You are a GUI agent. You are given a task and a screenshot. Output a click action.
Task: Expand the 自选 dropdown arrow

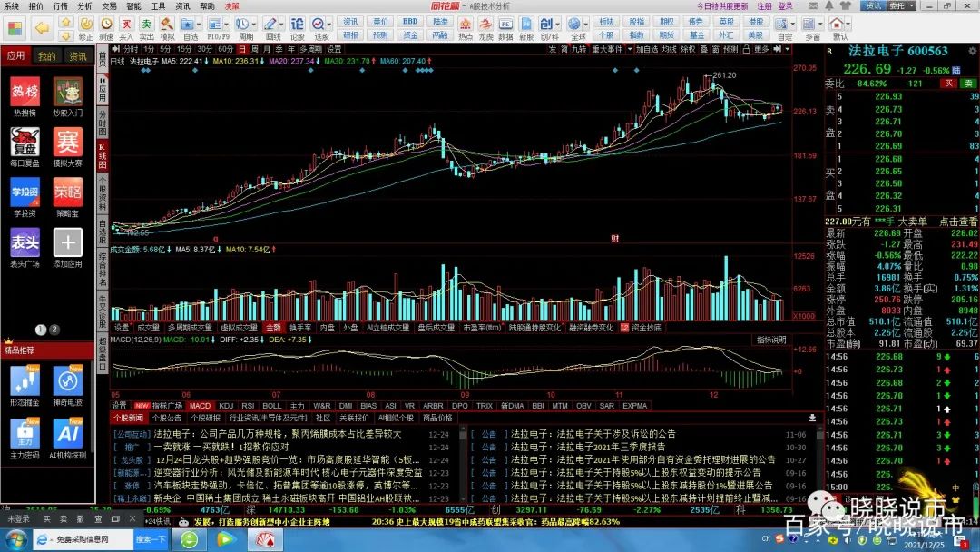click(198, 25)
